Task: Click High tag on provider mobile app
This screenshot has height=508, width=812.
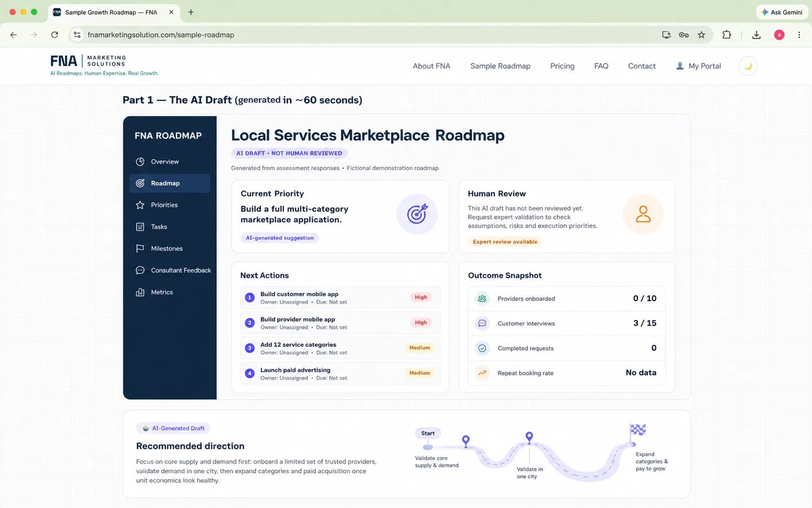Action: click(421, 323)
